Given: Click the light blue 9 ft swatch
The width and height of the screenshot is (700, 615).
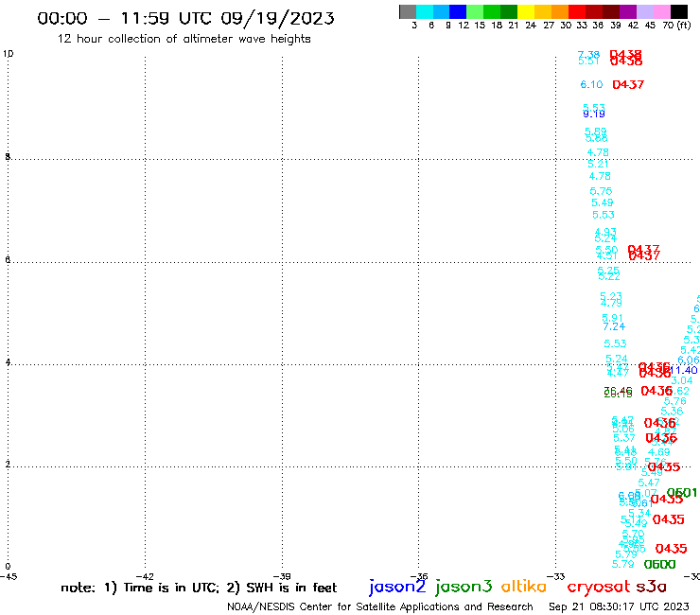Looking at the screenshot, I should point(441,11).
